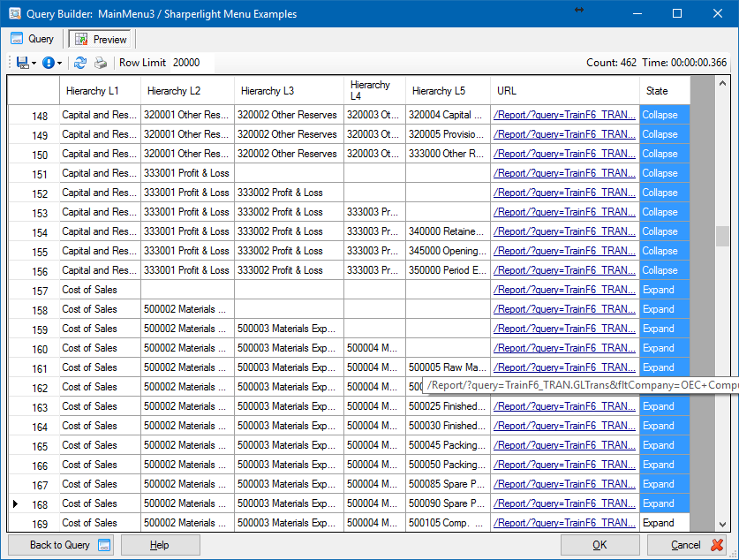Click '333003 Pr...' cell in row 153

374,212
